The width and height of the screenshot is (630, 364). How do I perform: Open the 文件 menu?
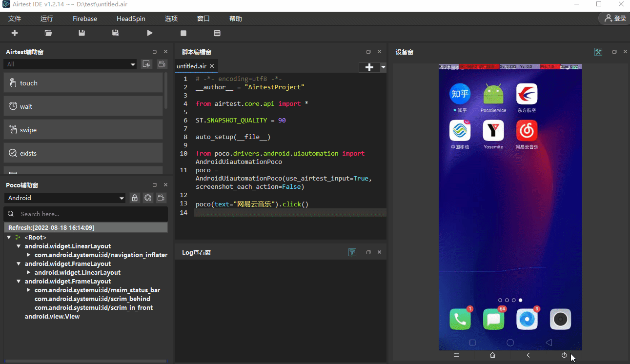pyautogui.click(x=15, y=19)
